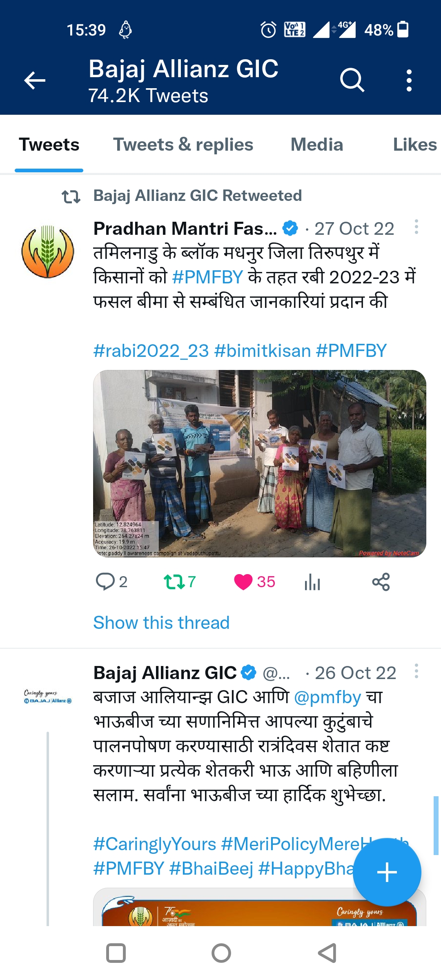Go back using the arrow icon
The width and height of the screenshot is (441, 980).
click(x=35, y=80)
